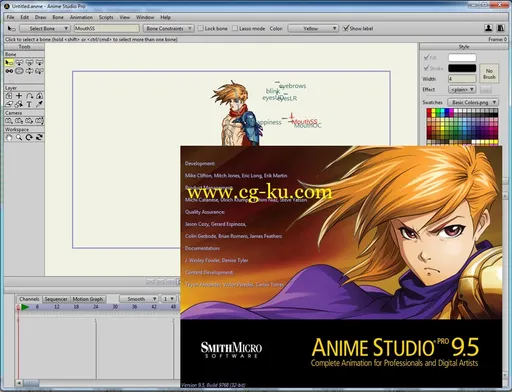Click the person icon at toolbar right

(x=488, y=28)
